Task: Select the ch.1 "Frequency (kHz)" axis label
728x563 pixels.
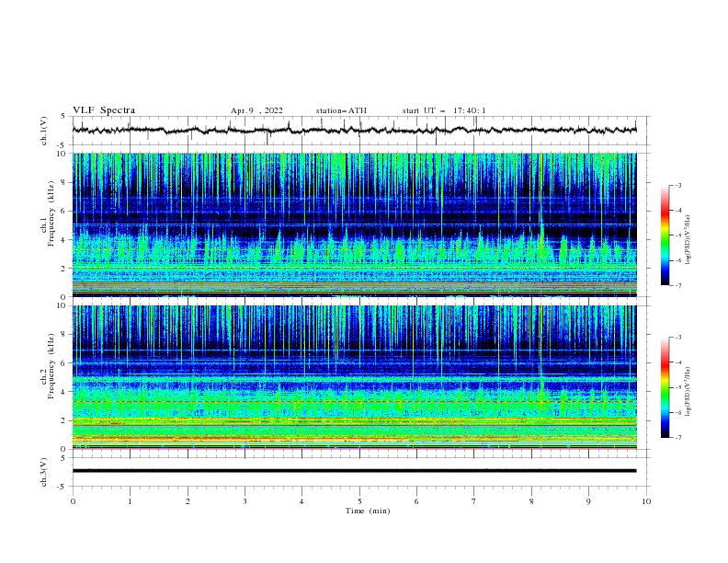Action: click(51, 214)
